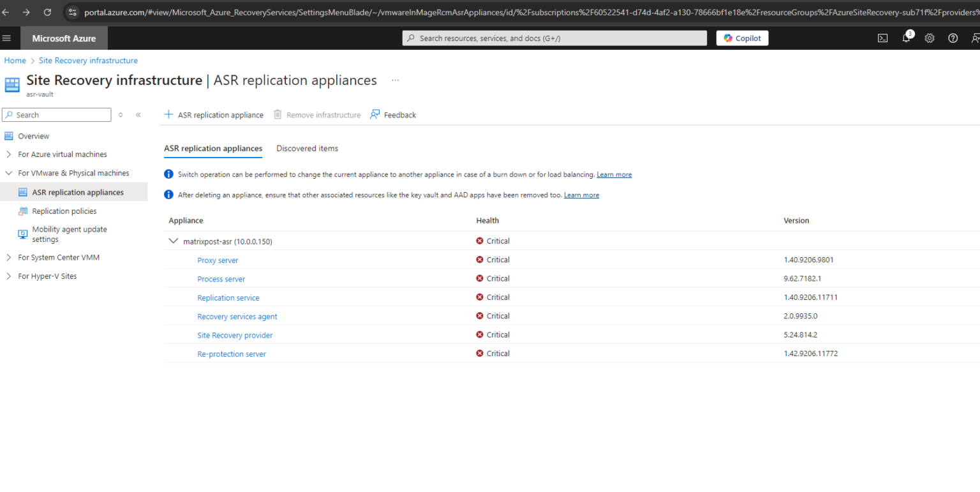Click the info icon beside the switch operation message
Screen dimensions: 980x492
tap(168, 174)
